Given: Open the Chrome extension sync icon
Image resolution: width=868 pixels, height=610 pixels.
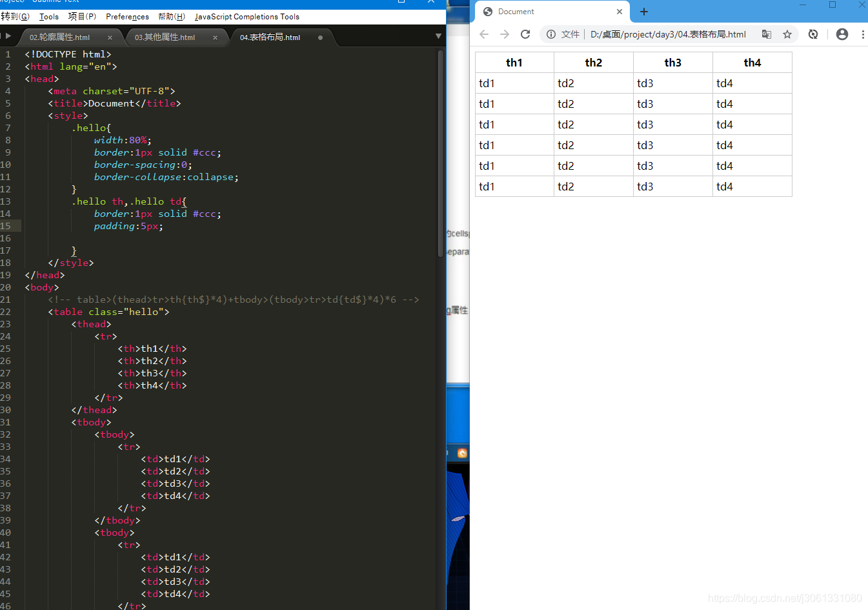Looking at the screenshot, I should (813, 34).
